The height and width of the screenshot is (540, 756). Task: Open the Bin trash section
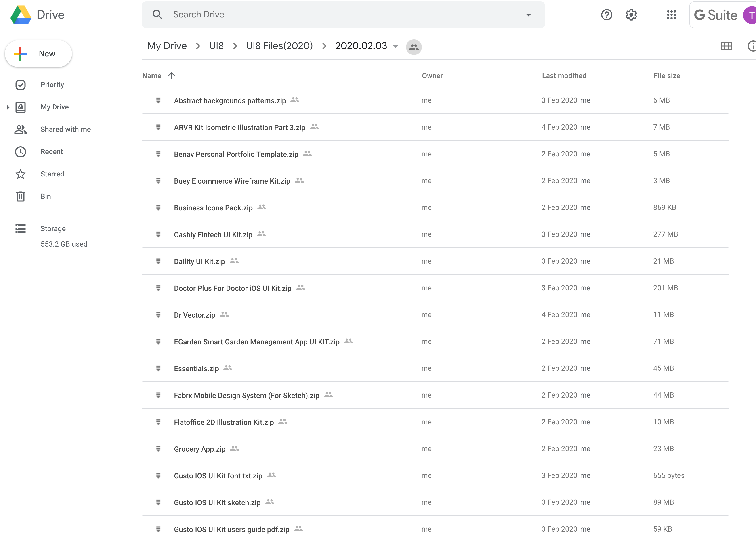[x=46, y=196]
